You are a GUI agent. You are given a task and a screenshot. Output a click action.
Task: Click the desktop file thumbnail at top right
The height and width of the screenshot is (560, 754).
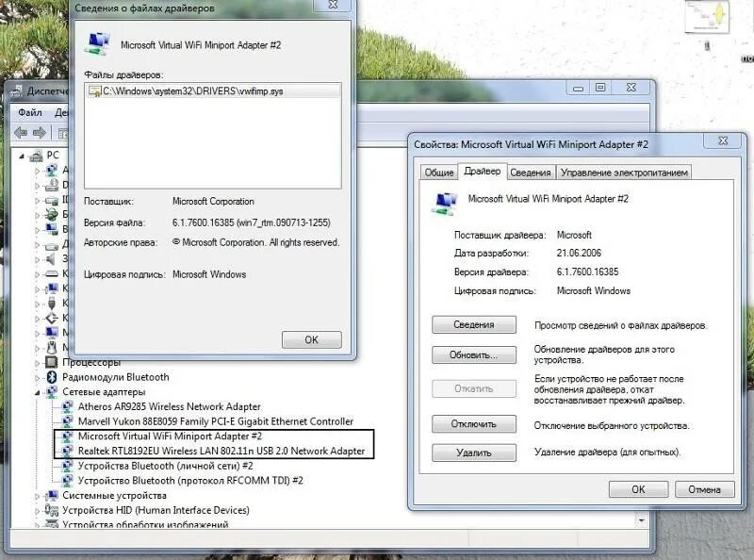[x=707, y=16]
